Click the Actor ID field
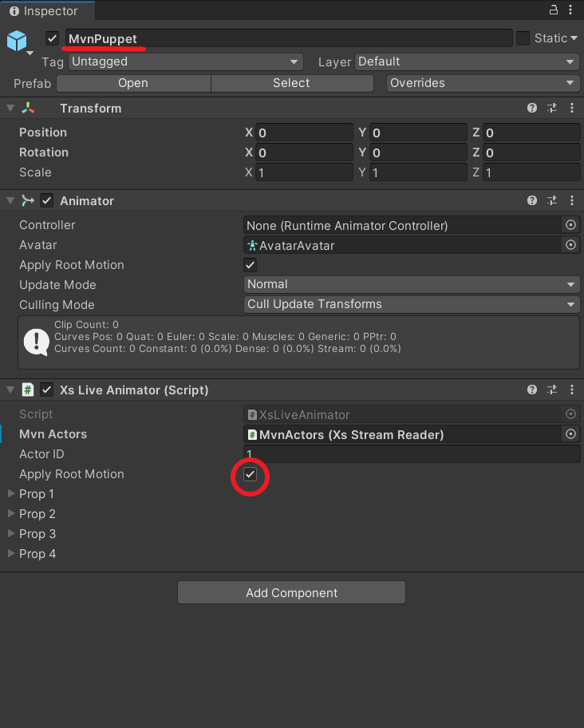This screenshot has width=584, height=728. (412, 453)
